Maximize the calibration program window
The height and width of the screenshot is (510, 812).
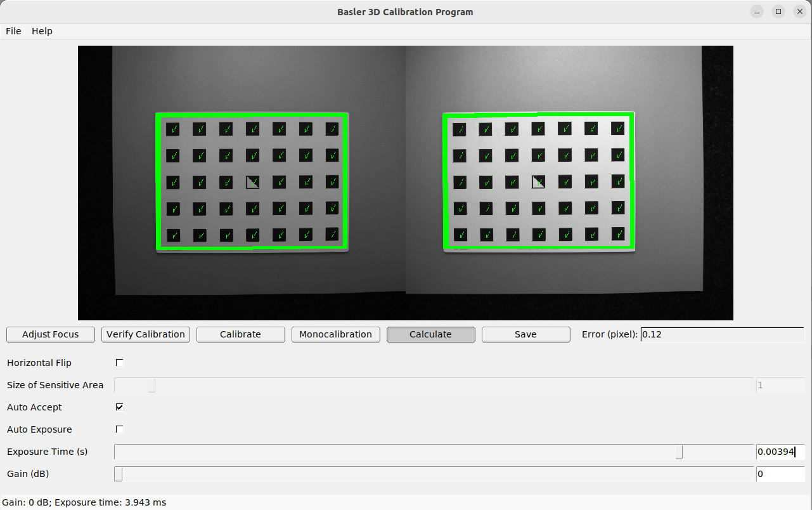click(x=778, y=11)
